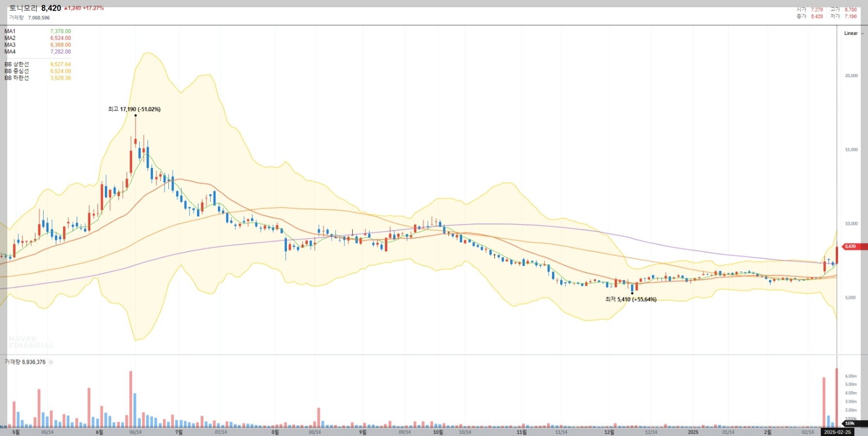This screenshot has width=868, height=436.
Task: Open the Linear scale dropdown
Action: [x=854, y=33]
